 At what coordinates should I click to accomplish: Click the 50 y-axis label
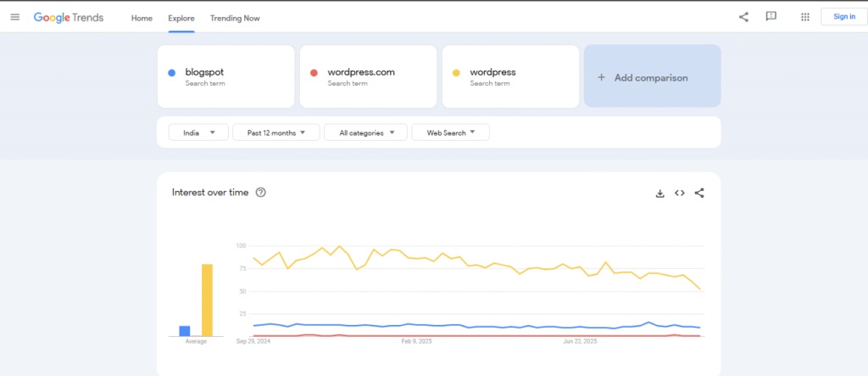(242, 291)
